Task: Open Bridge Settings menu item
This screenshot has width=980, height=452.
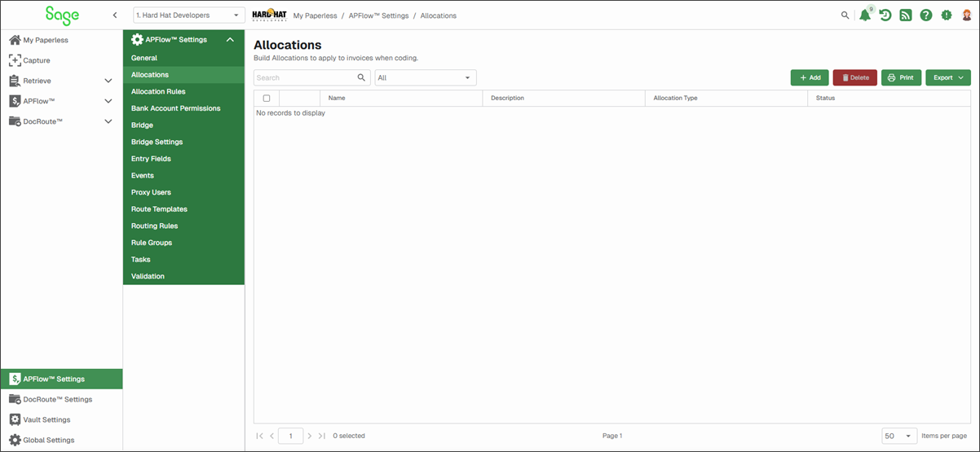Action: click(x=183, y=142)
